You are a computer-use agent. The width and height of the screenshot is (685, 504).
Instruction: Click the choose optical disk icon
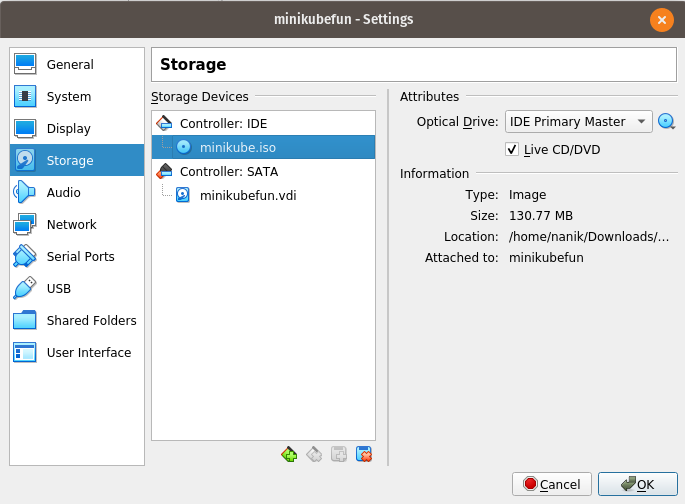tap(667, 122)
